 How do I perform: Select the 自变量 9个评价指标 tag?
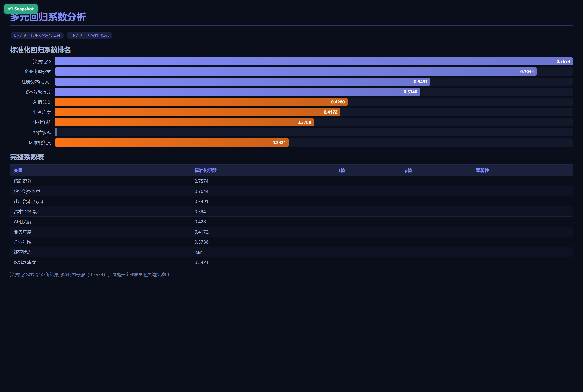[90, 35]
